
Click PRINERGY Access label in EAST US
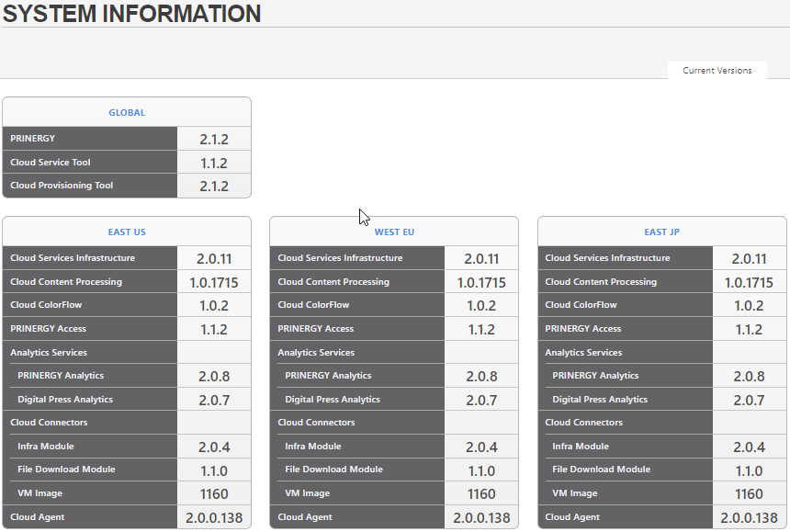click(x=49, y=328)
